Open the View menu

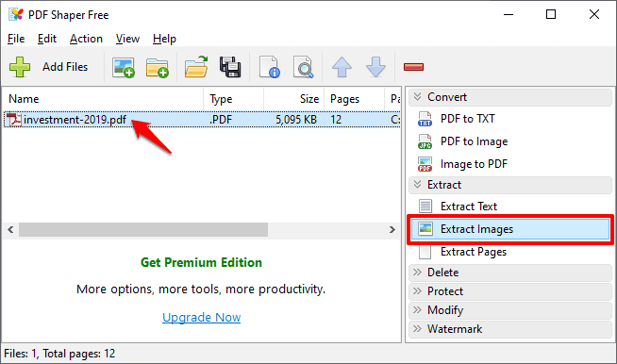point(127,39)
